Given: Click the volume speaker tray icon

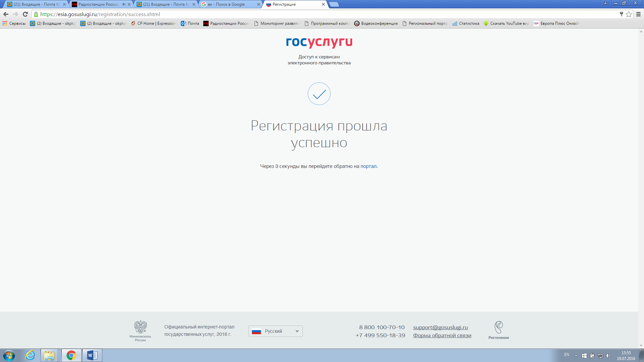Looking at the screenshot, I should click(x=608, y=356).
